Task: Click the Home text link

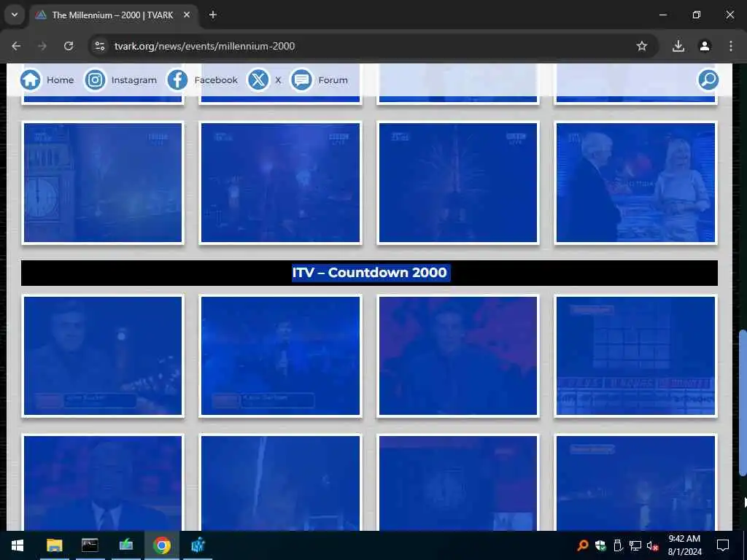Action: coord(60,80)
